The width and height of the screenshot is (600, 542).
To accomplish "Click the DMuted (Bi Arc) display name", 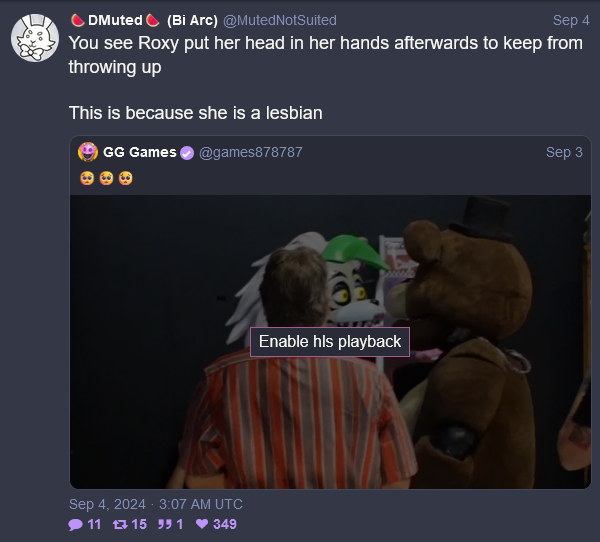I will (x=144, y=20).
